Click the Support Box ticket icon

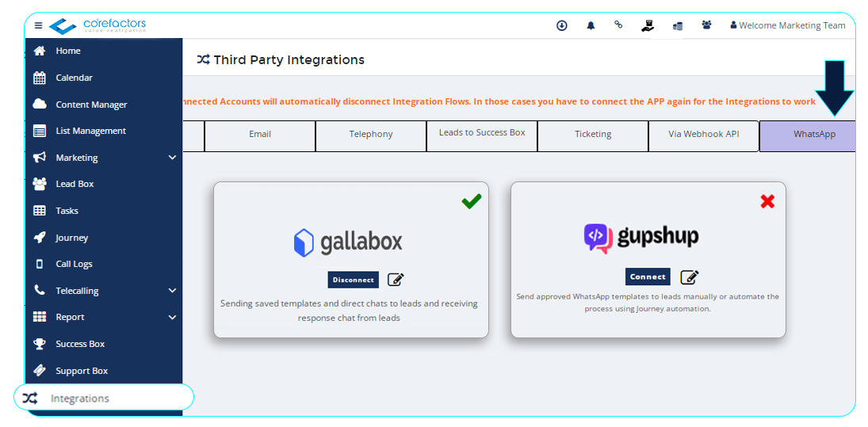pos(40,371)
